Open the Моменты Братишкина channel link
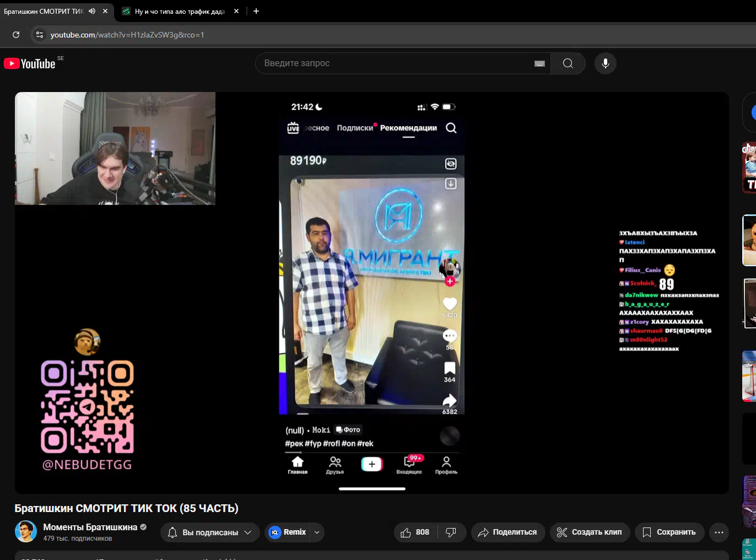Viewport: 756px width, 560px height. click(90, 527)
